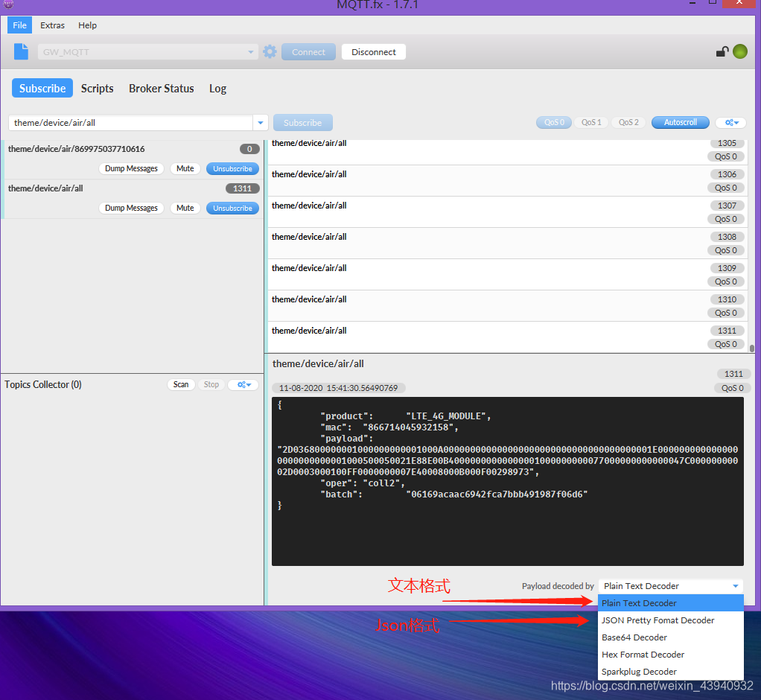Click Stop in Topics Collector
The width and height of the screenshot is (761, 700).
coord(211,384)
